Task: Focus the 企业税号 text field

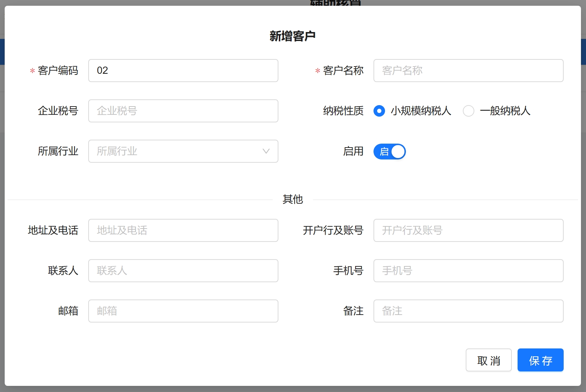Action: [x=183, y=111]
